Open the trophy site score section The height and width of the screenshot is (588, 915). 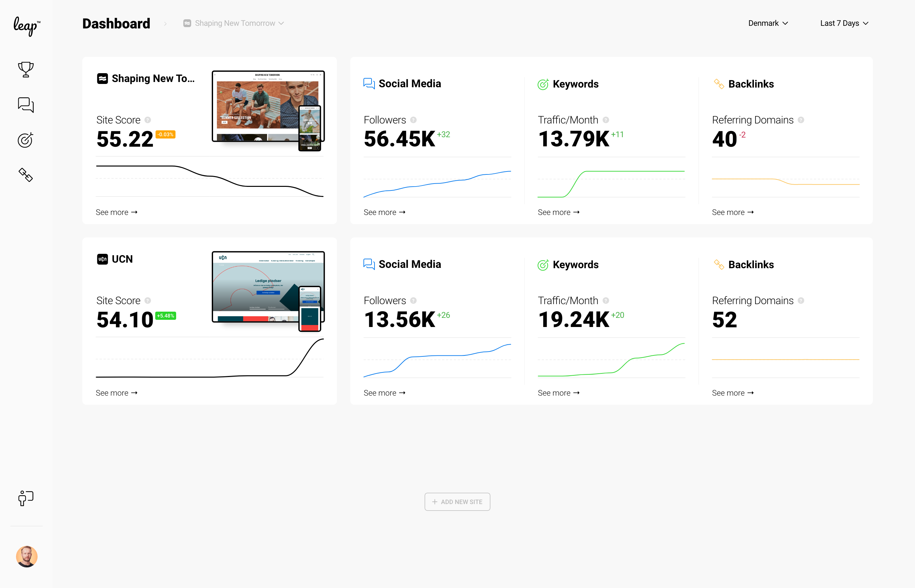point(26,70)
